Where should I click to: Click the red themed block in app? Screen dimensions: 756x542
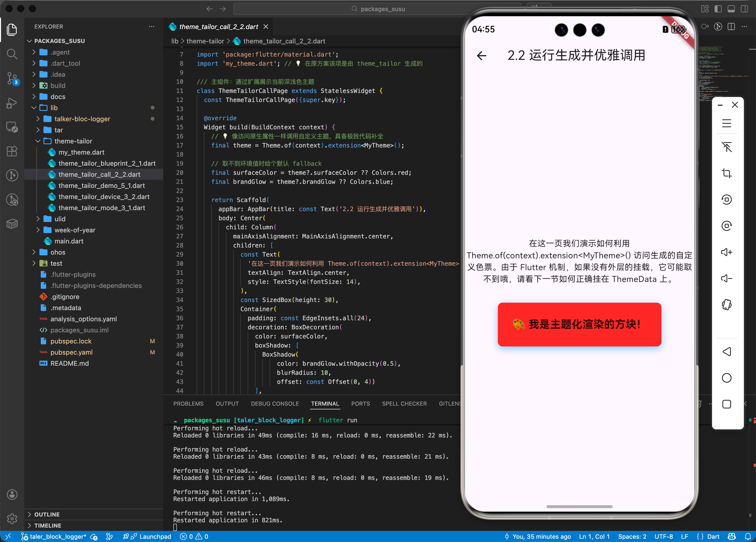pos(579,324)
